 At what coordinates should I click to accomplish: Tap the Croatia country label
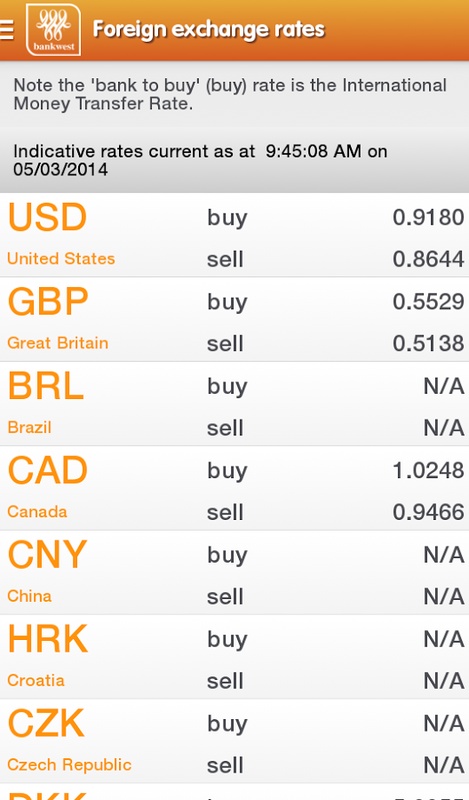pyautogui.click(x=36, y=681)
